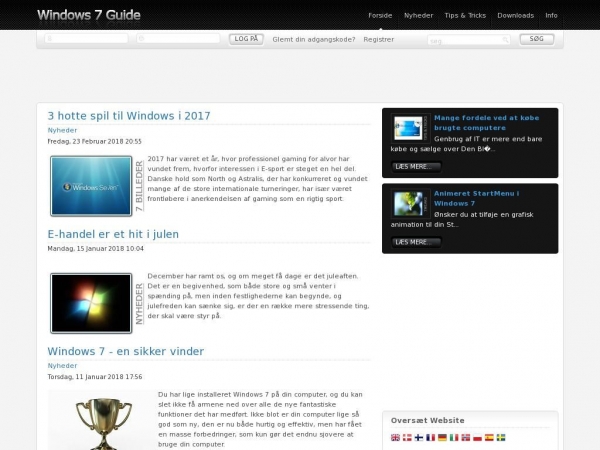Open Mange fordele ved at købe brugte computere
The image size is (600, 450).
tap(486, 123)
